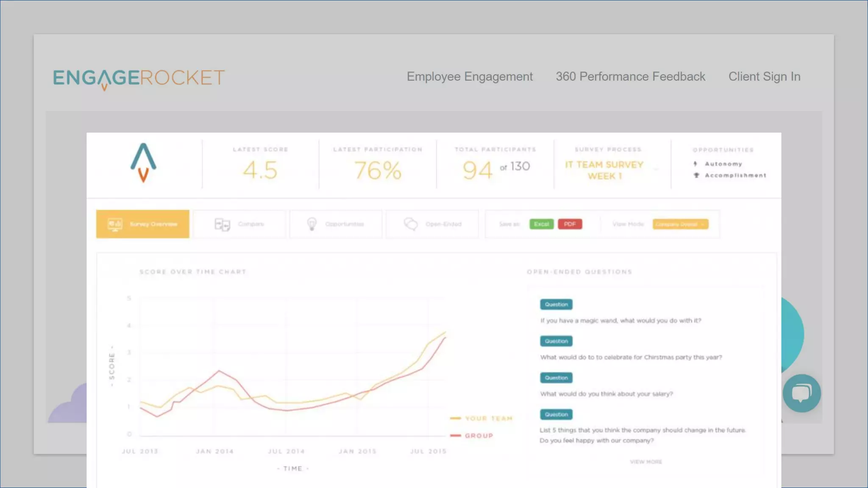868x488 pixels.
Task: Click the Survey Overview monitor icon
Action: (x=115, y=224)
